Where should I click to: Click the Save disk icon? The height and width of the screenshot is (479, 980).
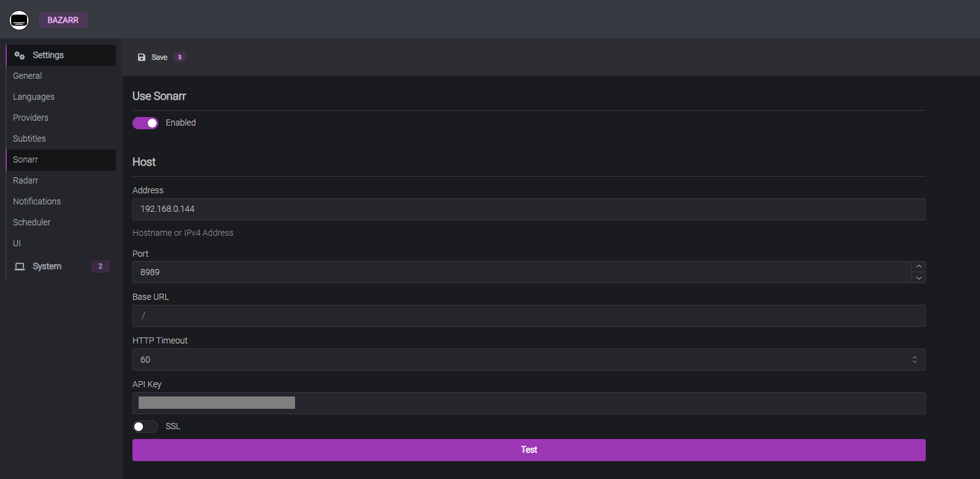[x=142, y=57]
